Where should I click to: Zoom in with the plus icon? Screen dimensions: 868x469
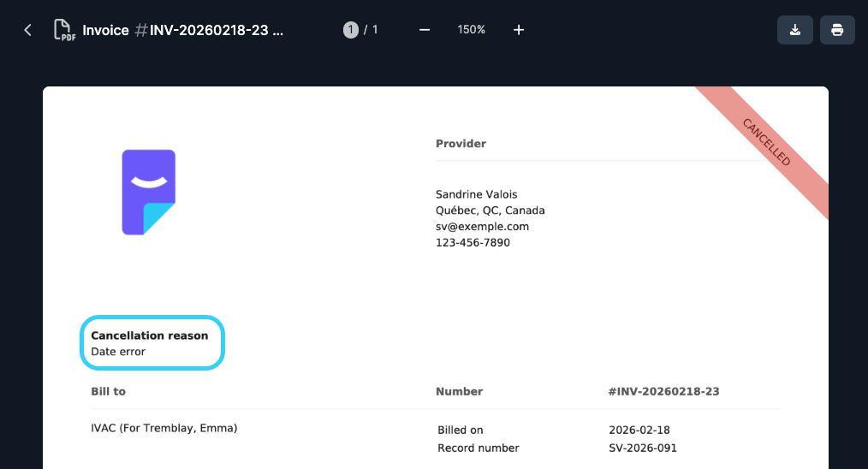coord(519,30)
